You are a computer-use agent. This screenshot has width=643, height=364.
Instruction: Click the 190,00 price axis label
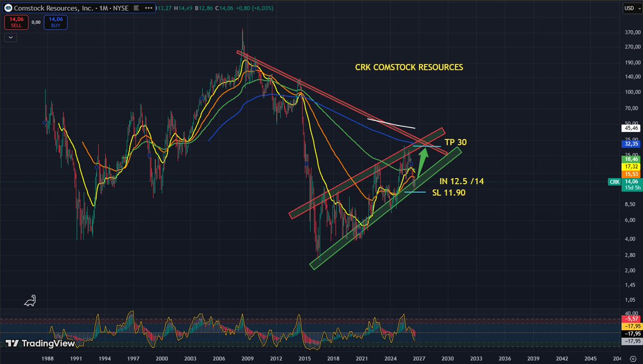(633, 63)
